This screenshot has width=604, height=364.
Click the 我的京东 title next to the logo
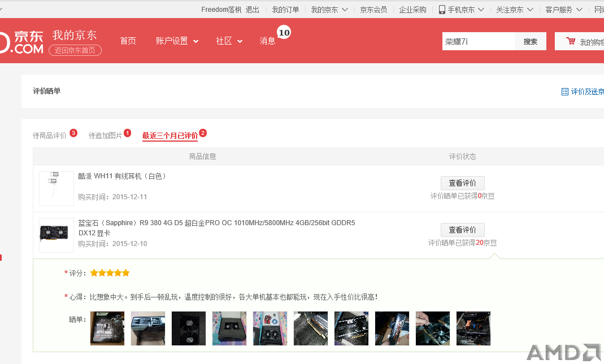click(x=75, y=35)
